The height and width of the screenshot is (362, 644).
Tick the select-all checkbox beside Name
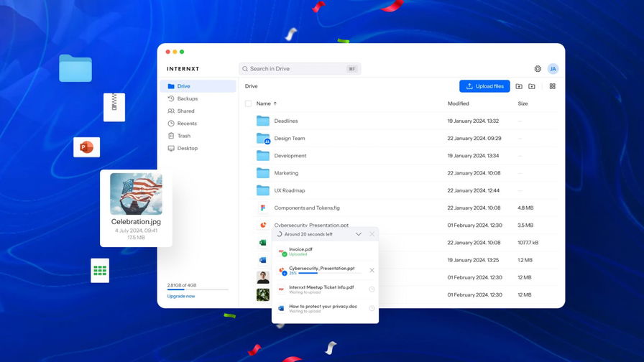click(x=249, y=103)
